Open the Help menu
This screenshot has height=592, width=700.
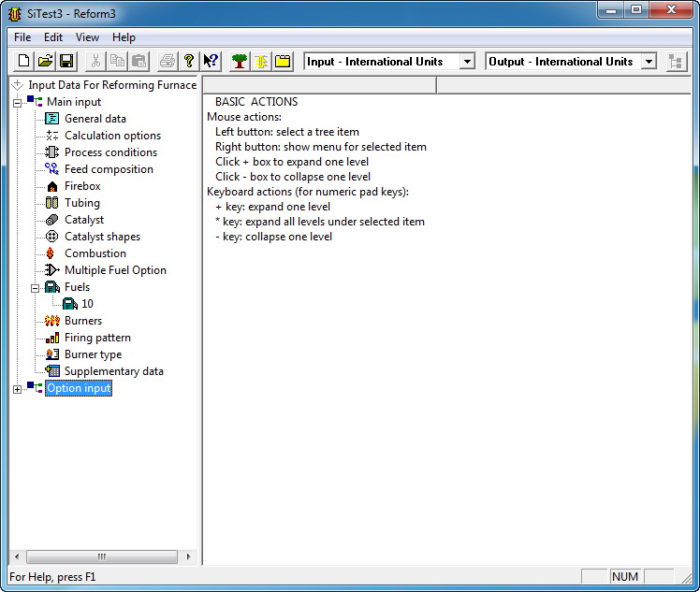(124, 37)
